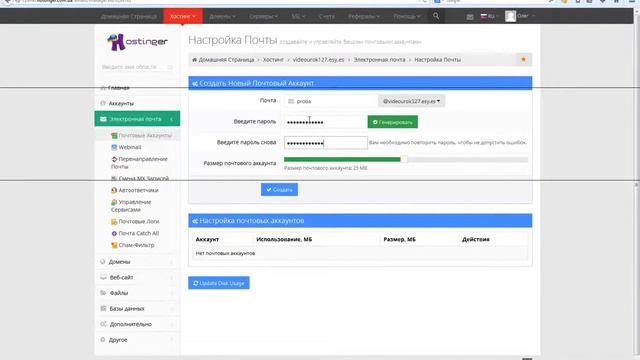Viewport: 640px width, 360px height.
Task: Focus the Введите пароль снова field
Action: [x=326, y=142]
